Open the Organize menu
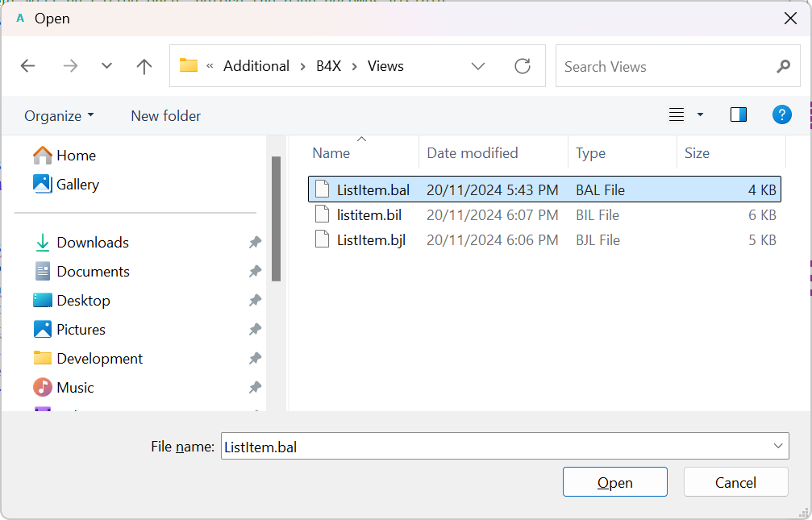This screenshot has width=812, height=520. [x=59, y=116]
